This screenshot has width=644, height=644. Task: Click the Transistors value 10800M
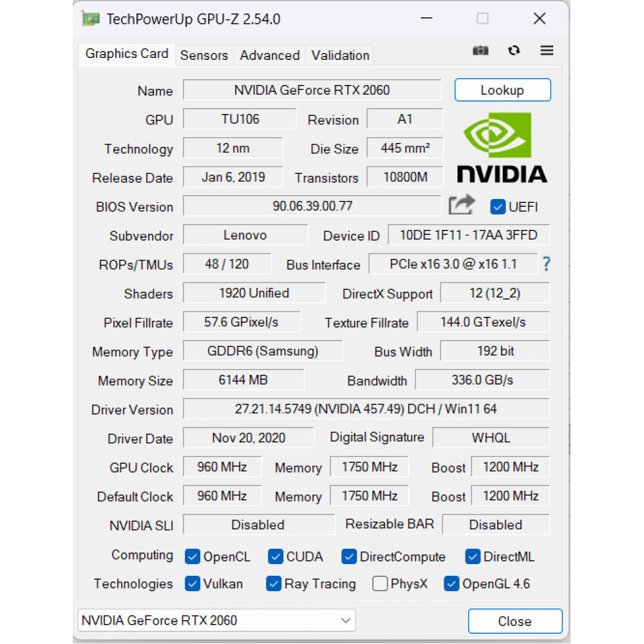pos(405,177)
